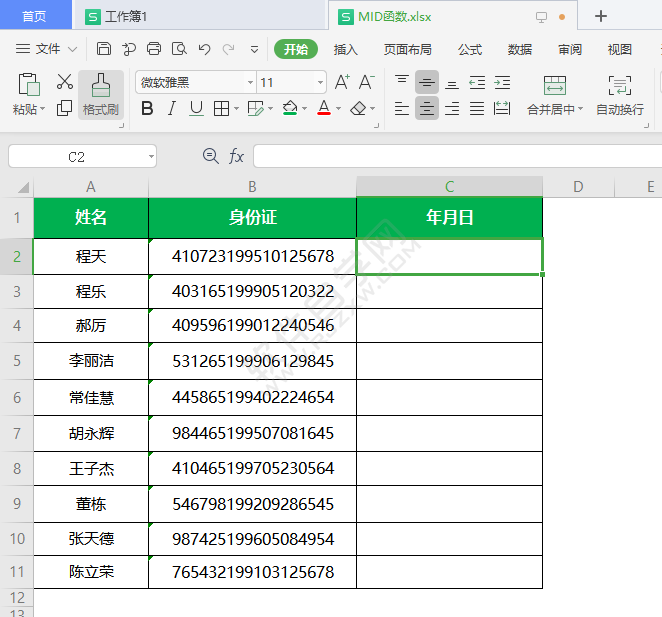Click the Copy icon below Cut
The width and height of the screenshot is (662, 617).
pos(64,108)
